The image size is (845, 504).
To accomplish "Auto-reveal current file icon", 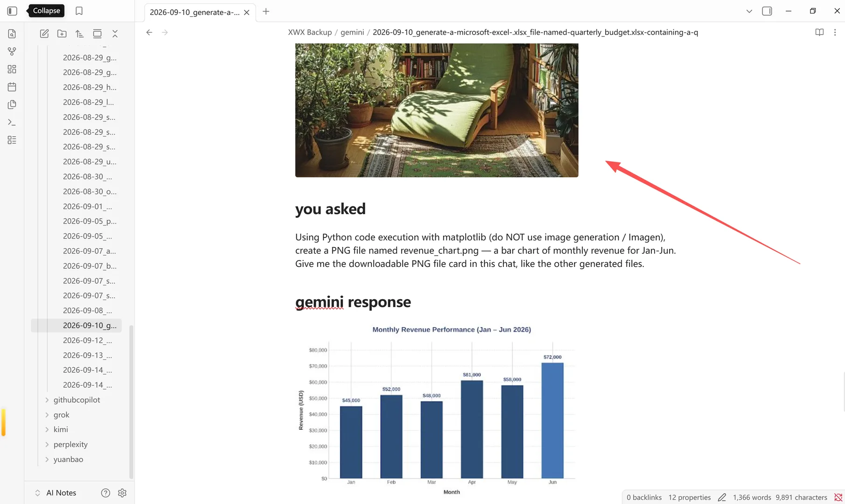I will [98, 34].
